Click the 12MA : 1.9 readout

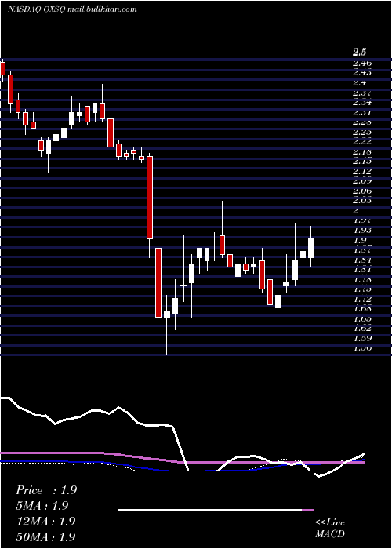tap(45, 521)
